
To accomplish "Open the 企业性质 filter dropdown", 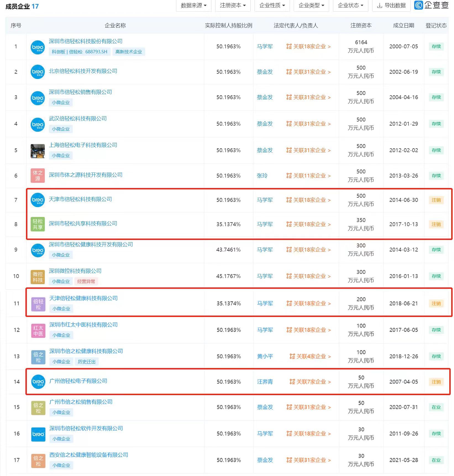I will coord(272,6).
